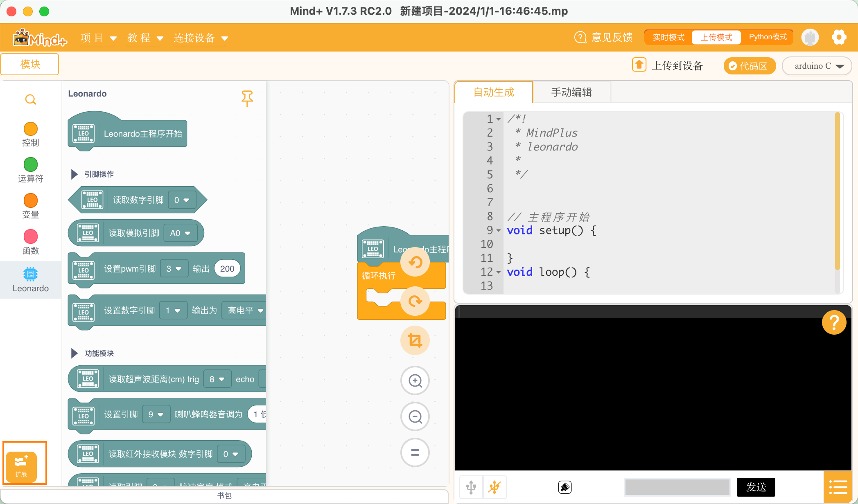858x504 pixels.
Task: Clear the serial console with brush icon
Action: point(565,487)
